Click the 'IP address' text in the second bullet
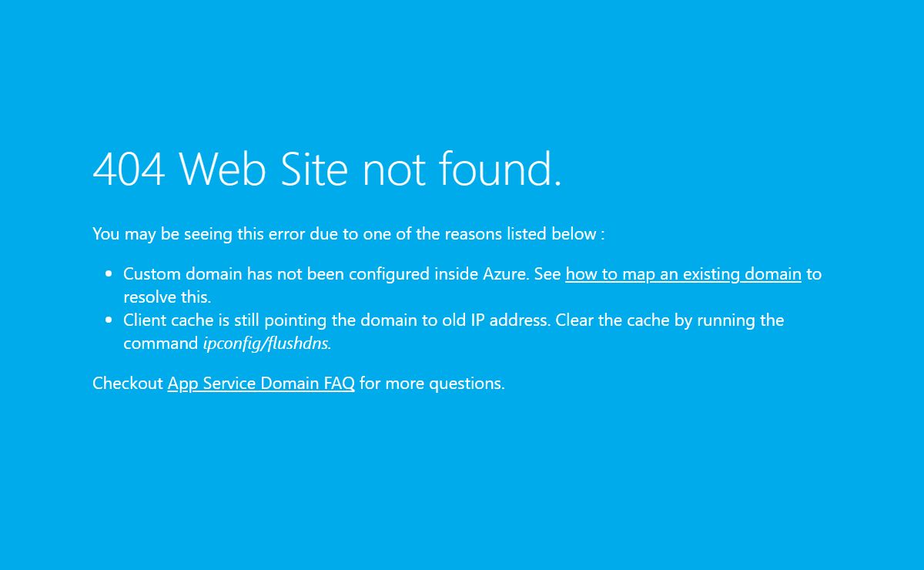The width and height of the screenshot is (924, 570). click(510, 320)
